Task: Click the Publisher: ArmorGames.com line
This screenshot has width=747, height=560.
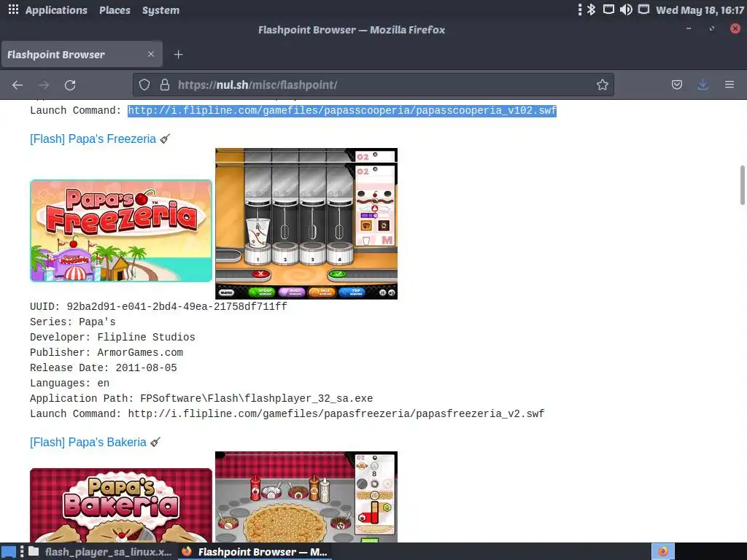Action: 107,352
